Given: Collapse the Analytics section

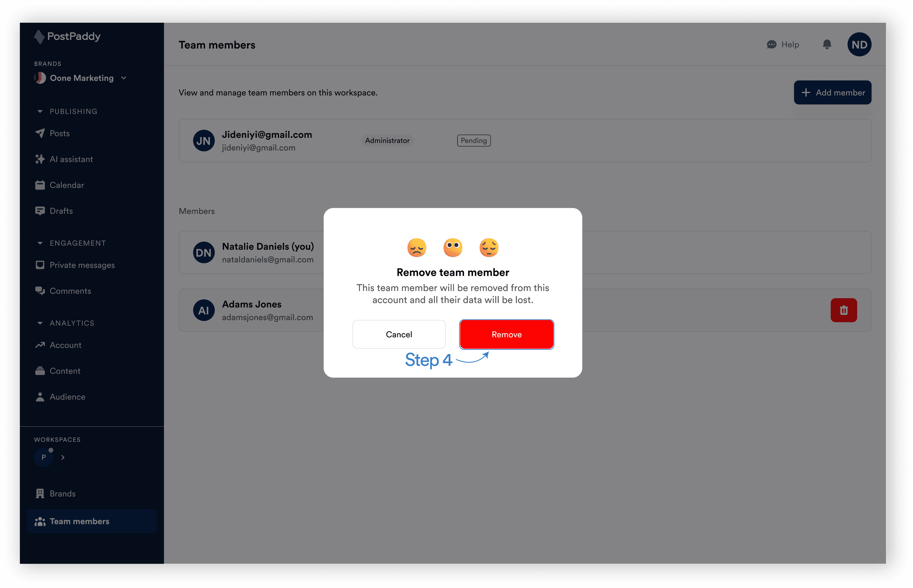Looking at the screenshot, I should click(x=40, y=323).
